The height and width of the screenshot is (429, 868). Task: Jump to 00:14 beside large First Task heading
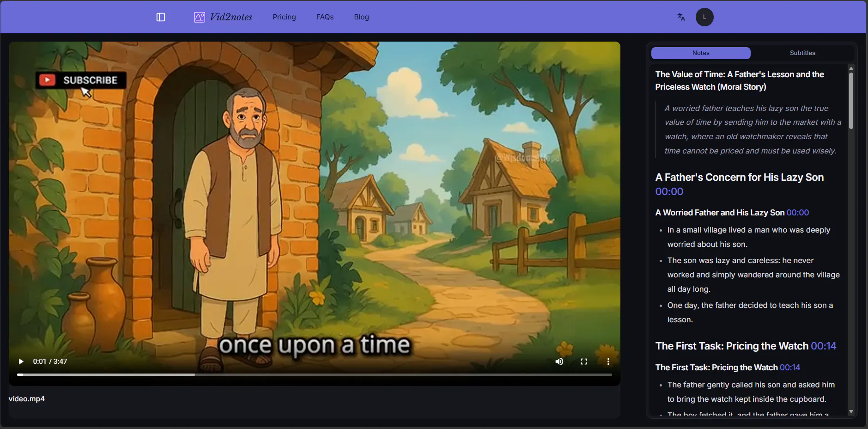[824, 346]
